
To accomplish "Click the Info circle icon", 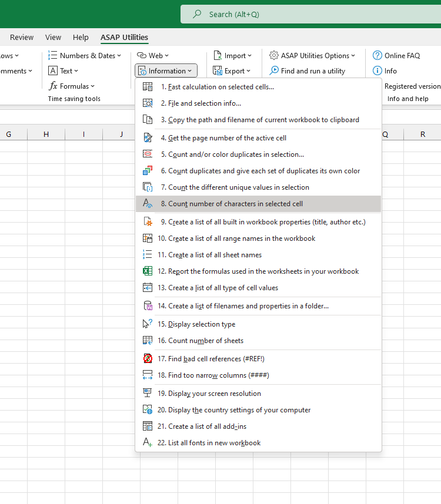I will [x=377, y=70].
